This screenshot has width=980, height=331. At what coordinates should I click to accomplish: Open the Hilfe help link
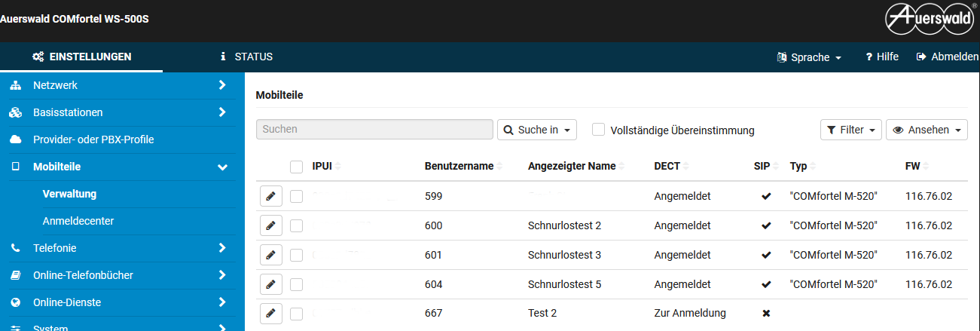pyautogui.click(x=882, y=57)
